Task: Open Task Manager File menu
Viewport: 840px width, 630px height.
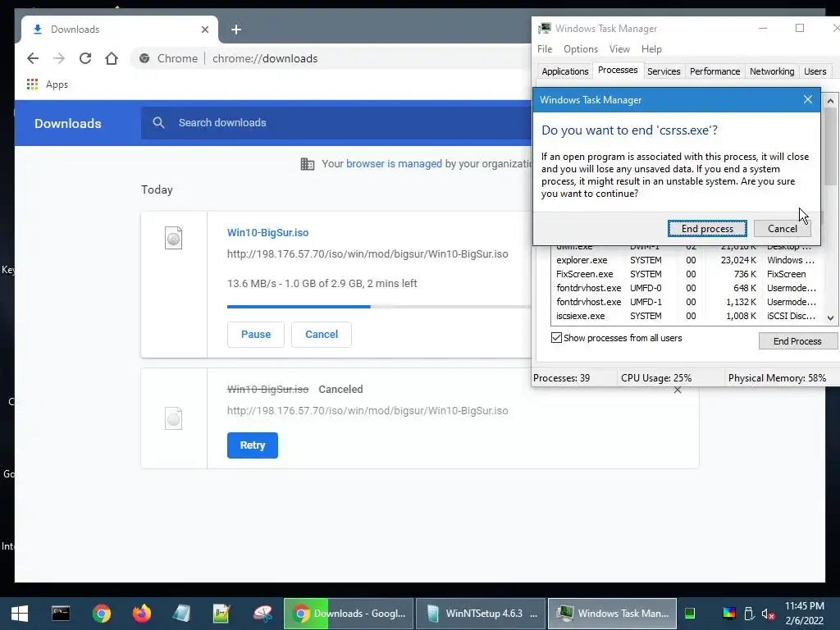Action: (x=545, y=48)
